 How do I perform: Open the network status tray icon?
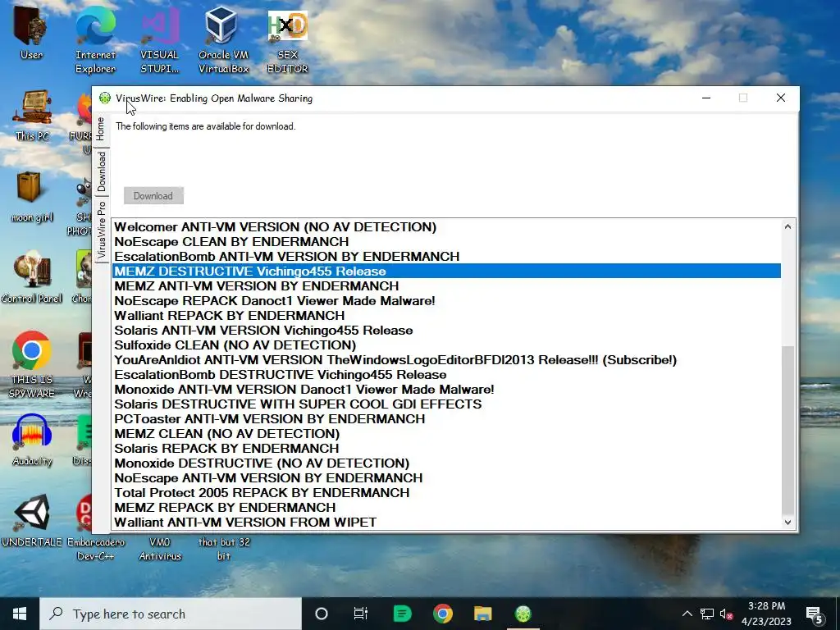[x=707, y=614]
